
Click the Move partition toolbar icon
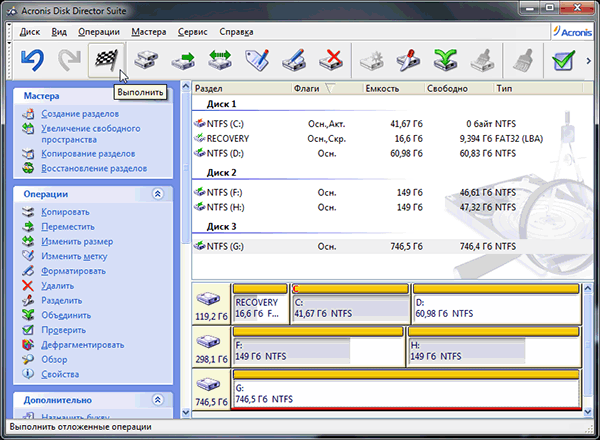(x=183, y=60)
